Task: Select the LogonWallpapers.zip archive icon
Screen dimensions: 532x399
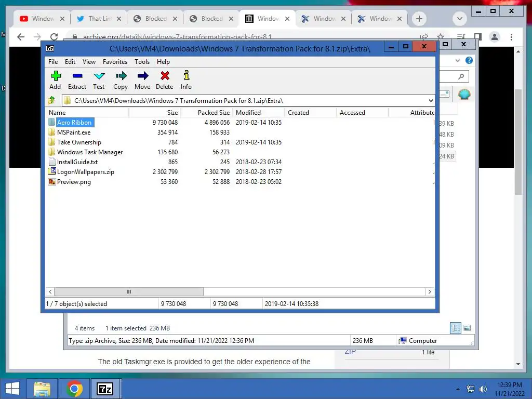Action: click(51, 171)
